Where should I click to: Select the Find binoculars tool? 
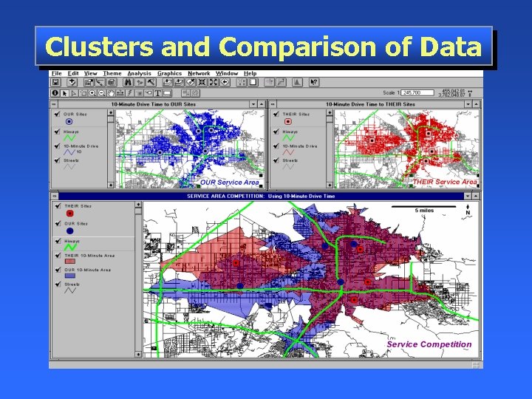click(128, 82)
